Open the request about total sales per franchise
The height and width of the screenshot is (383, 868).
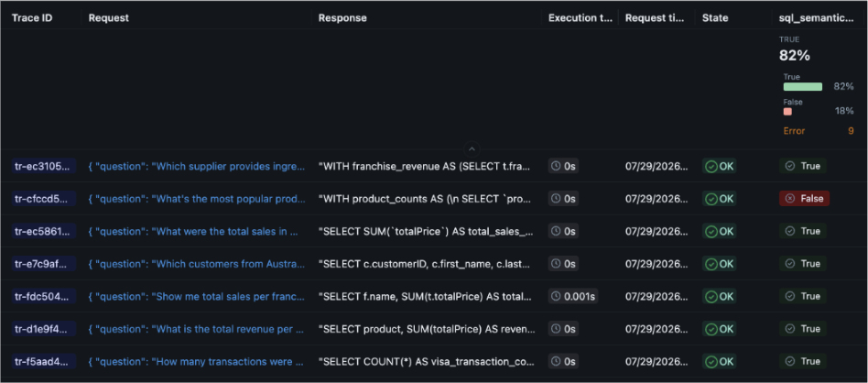197,297
